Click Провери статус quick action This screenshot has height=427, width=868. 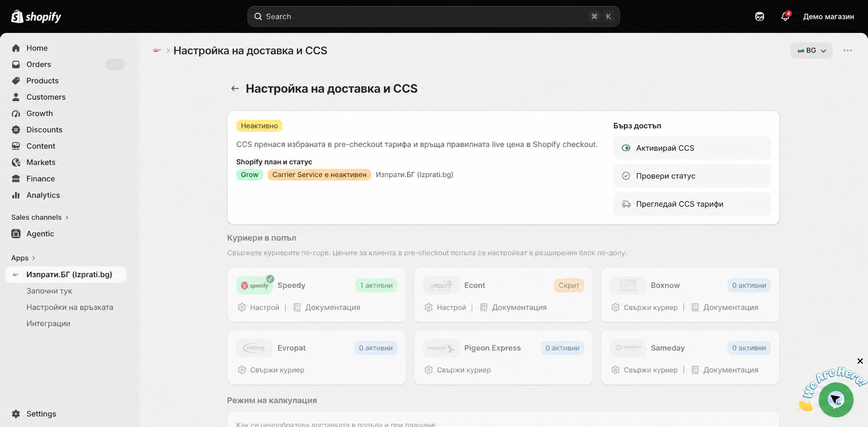click(x=692, y=176)
